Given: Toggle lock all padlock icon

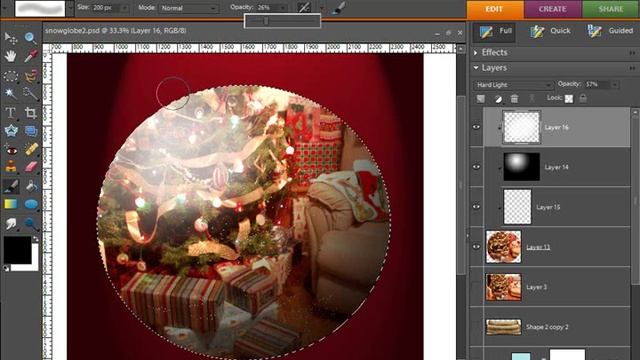Looking at the screenshot, I should point(583,98).
